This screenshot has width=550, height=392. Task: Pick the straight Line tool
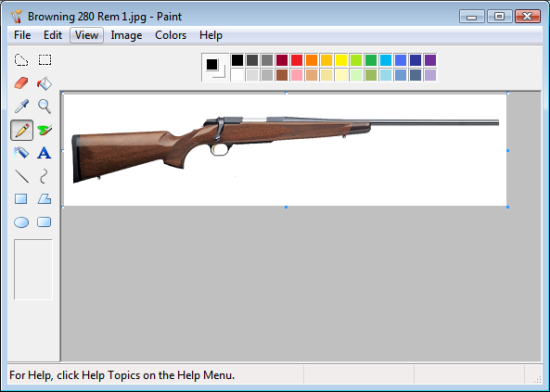pos(21,176)
